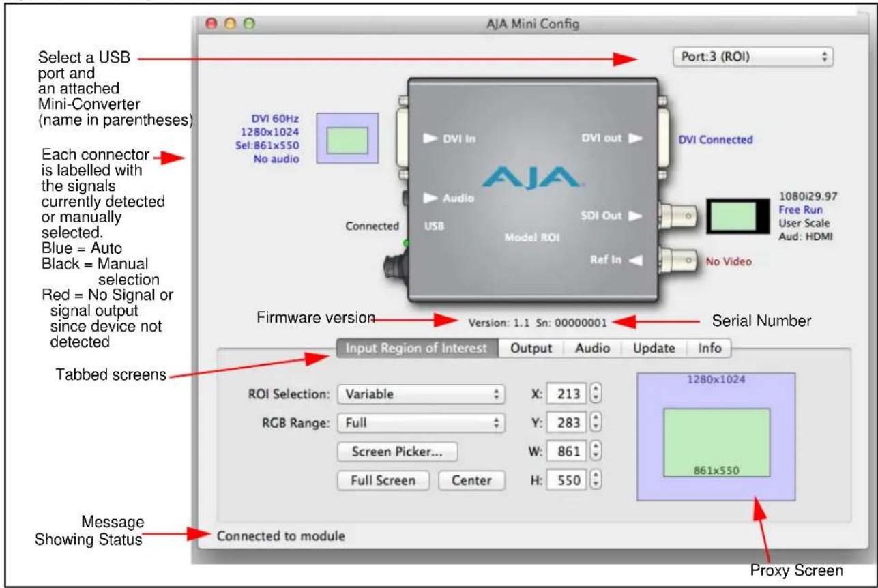Click the 'No audio' input text

coord(276,159)
